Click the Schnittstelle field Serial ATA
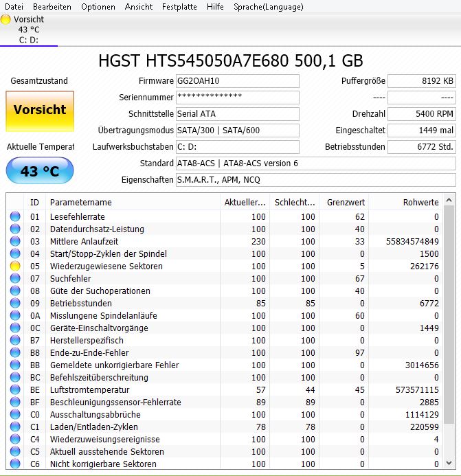This screenshot has width=461, height=476. (x=238, y=114)
